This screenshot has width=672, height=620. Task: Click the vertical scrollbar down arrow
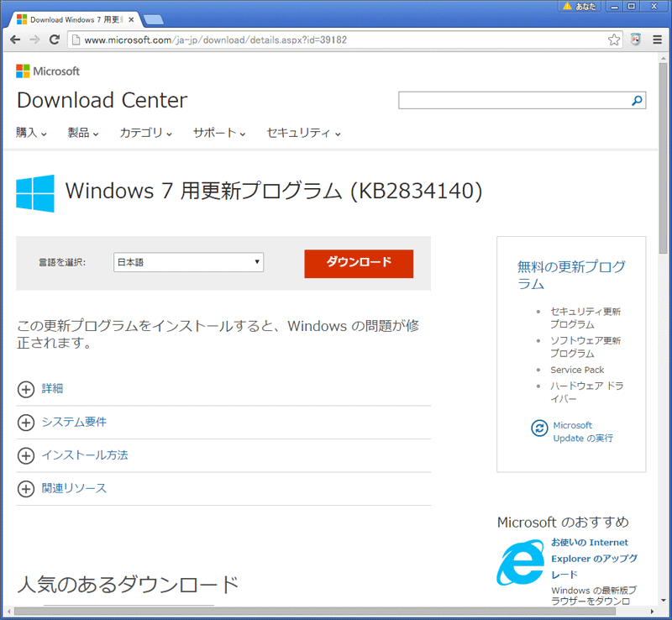click(x=663, y=600)
